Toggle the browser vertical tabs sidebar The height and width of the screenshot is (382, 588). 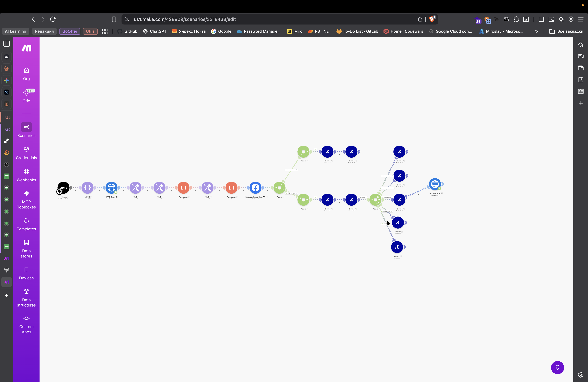point(7,44)
